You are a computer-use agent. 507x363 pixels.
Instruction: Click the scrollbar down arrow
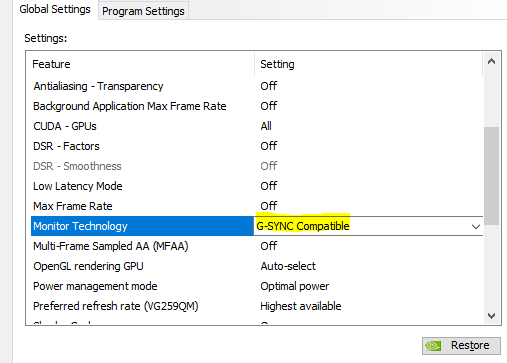pyautogui.click(x=491, y=315)
